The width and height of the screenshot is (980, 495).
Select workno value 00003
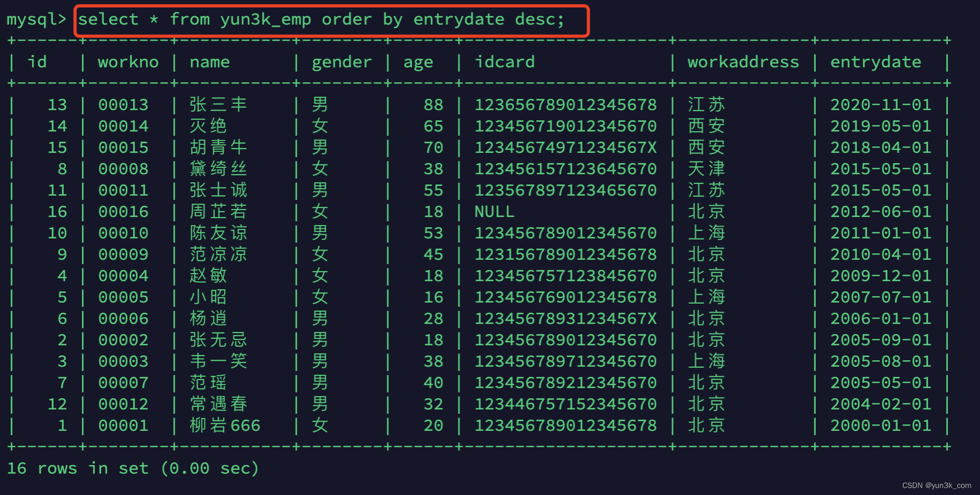123,361
